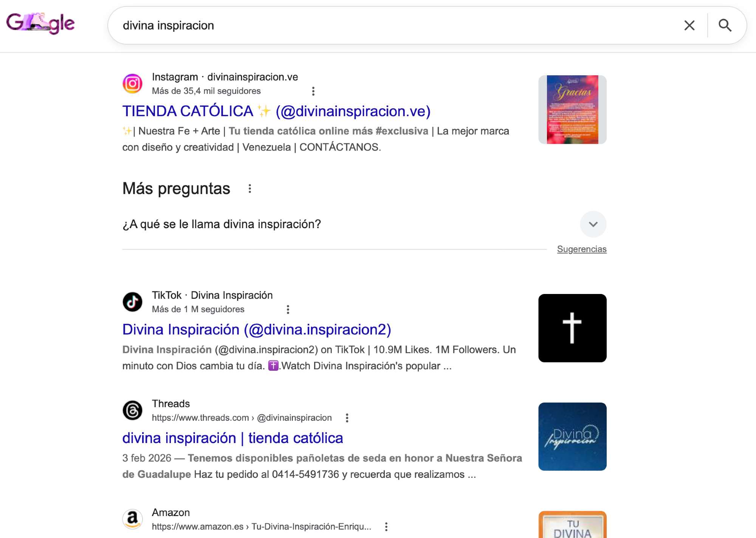Open the three-dot menu beside the TikTok result

tap(288, 309)
